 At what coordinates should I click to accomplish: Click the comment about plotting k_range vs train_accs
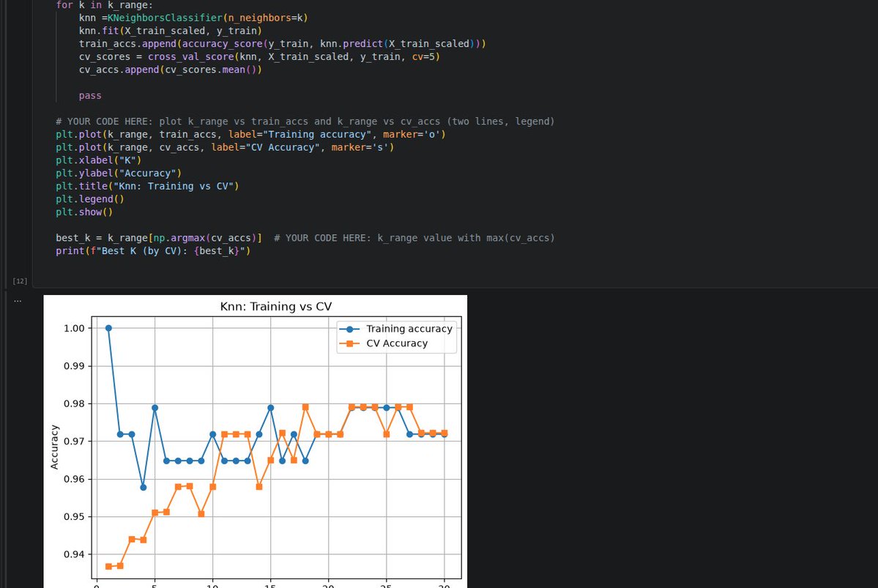coord(305,122)
